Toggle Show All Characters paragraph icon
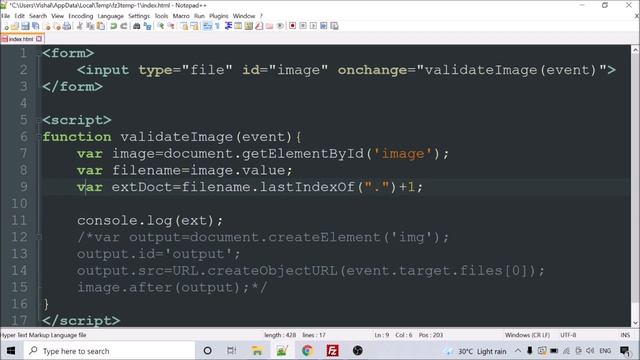Image resolution: width=640 pixels, height=360 pixels. (x=217, y=26)
